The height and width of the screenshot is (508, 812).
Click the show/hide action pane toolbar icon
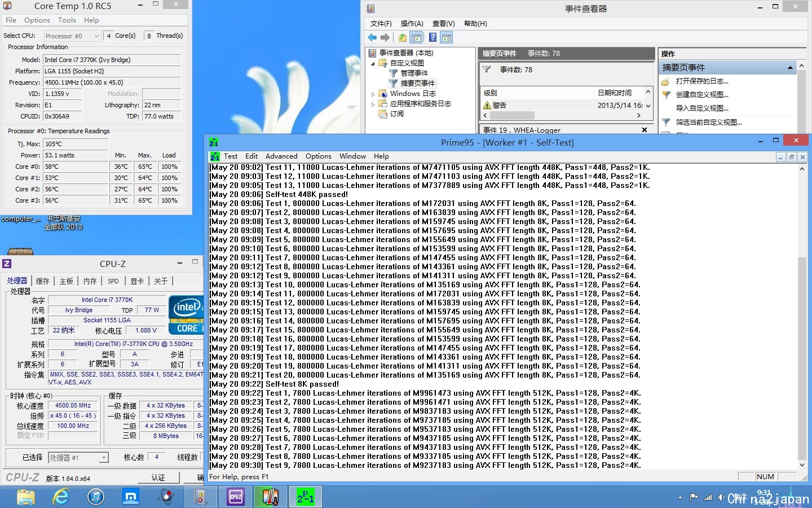447,38
